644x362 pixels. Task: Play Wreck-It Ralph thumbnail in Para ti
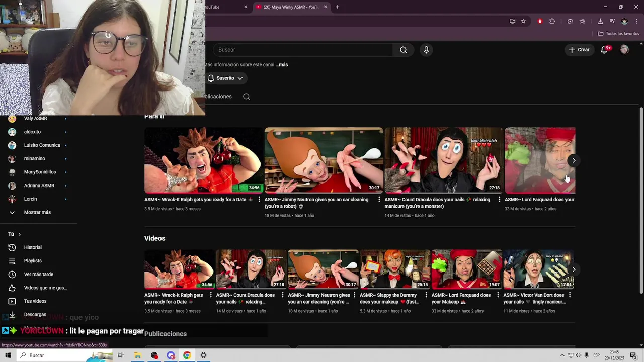[203, 160]
